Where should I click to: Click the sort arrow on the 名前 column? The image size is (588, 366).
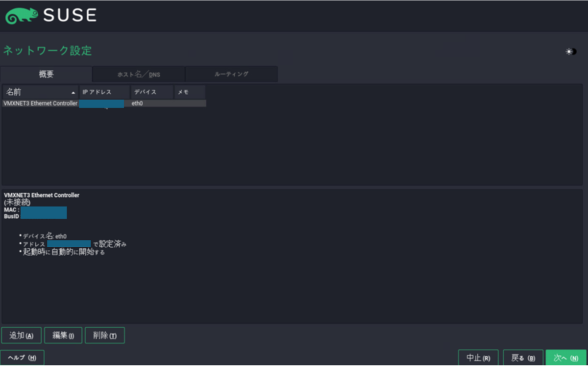[73, 92]
